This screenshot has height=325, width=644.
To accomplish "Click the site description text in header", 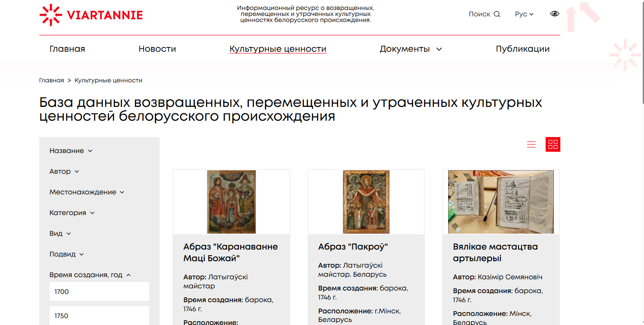I will 305,14.
